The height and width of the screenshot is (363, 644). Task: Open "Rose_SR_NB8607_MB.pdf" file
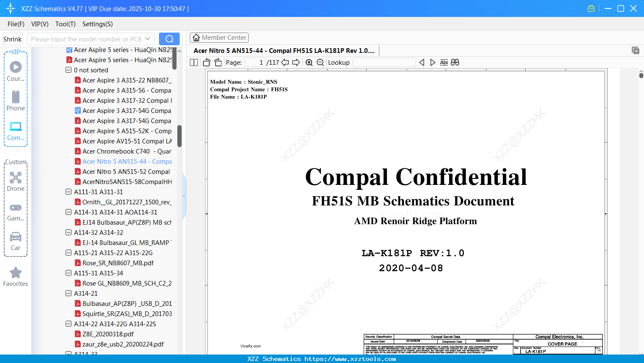[x=114, y=263]
